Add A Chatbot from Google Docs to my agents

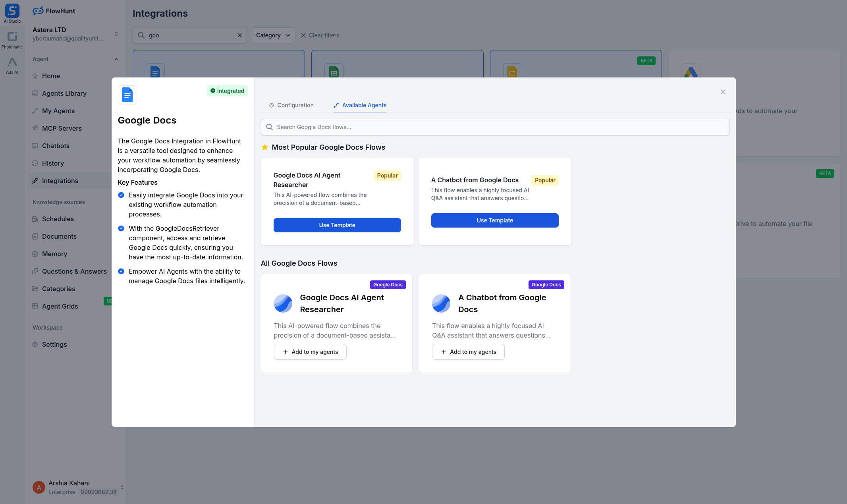point(468,352)
